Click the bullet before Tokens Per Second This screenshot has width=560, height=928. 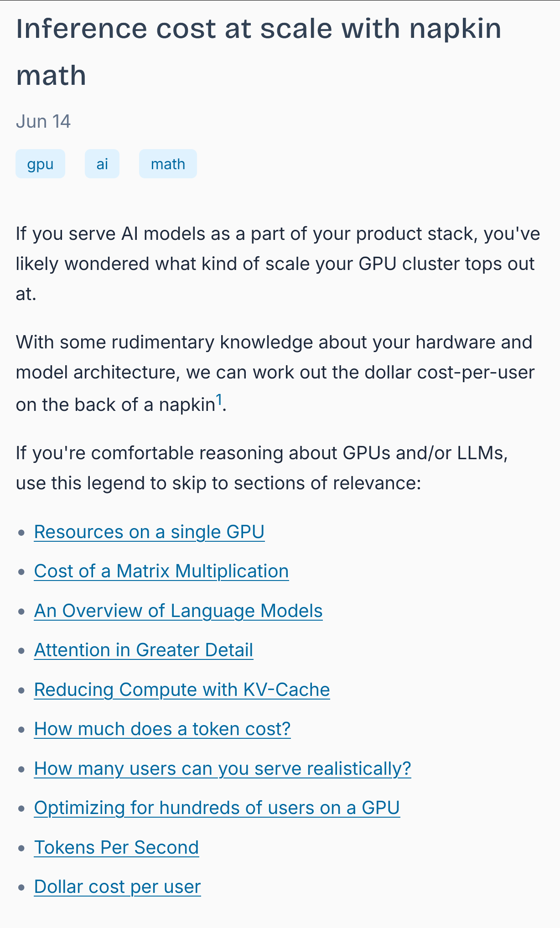(21, 848)
